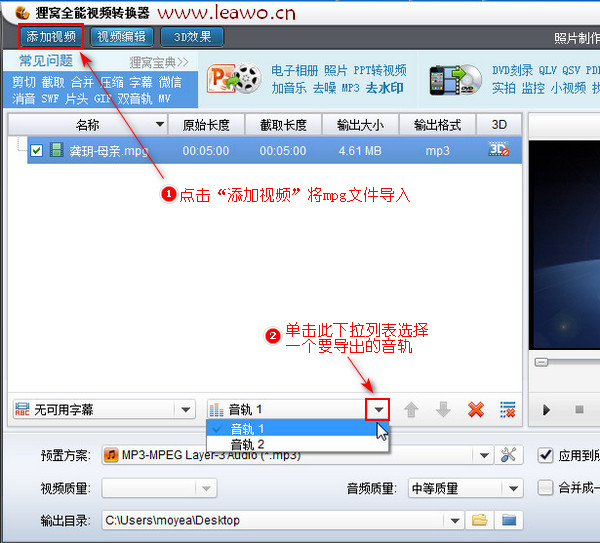
Task: Click the open output folder blue icon
Action: (509, 520)
